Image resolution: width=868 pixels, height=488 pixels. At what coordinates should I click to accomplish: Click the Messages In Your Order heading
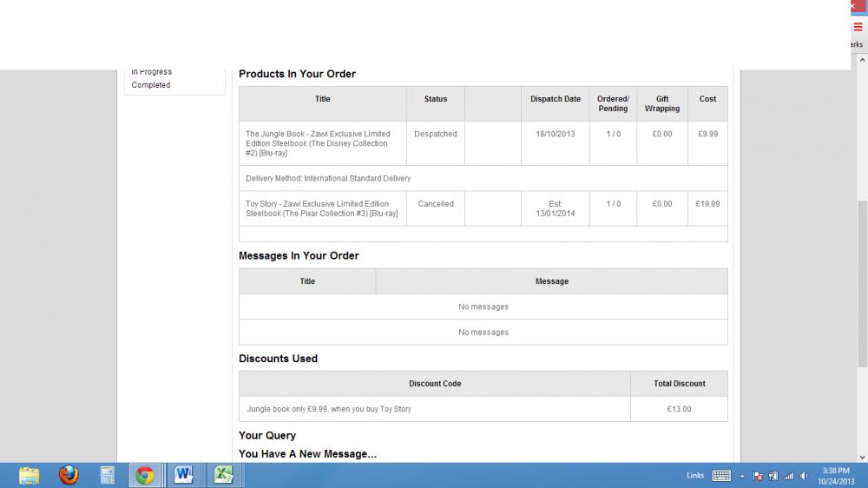(299, 256)
